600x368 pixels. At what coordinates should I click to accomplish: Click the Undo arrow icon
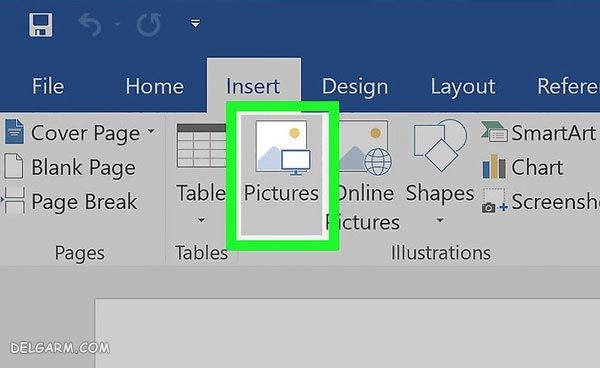[x=90, y=25]
